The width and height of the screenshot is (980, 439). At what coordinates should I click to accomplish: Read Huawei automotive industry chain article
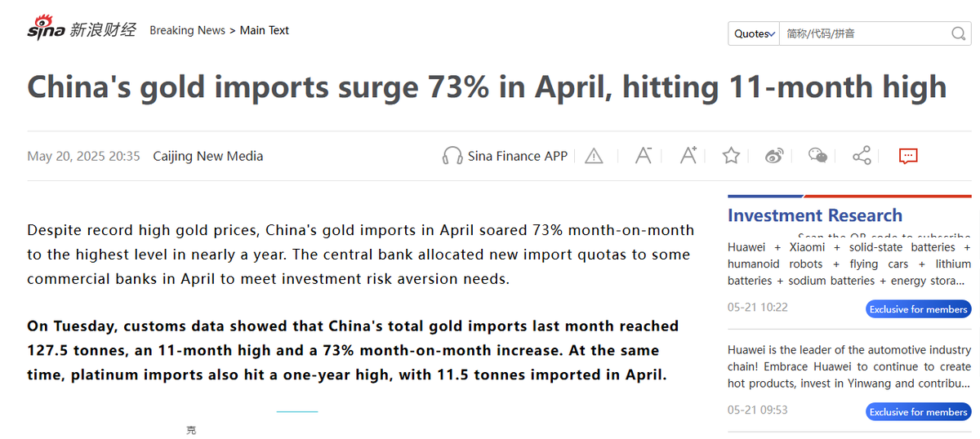[x=849, y=366]
